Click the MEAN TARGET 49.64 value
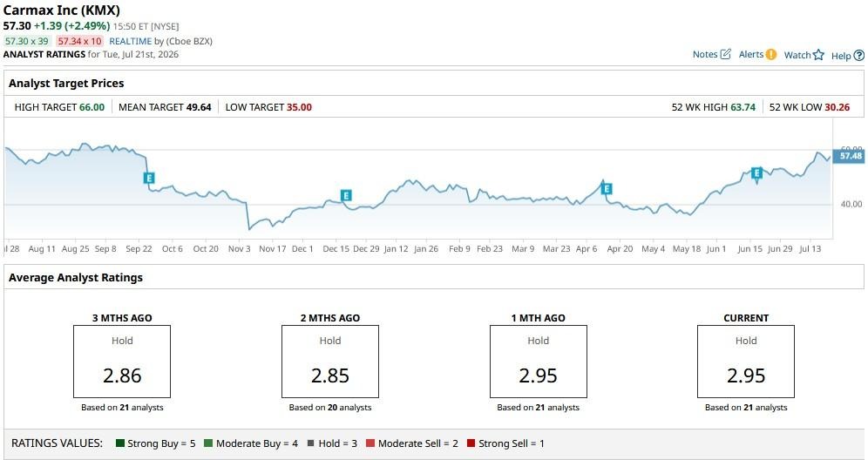Viewport: 868px width, 460px height. click(x=199, y=107)
